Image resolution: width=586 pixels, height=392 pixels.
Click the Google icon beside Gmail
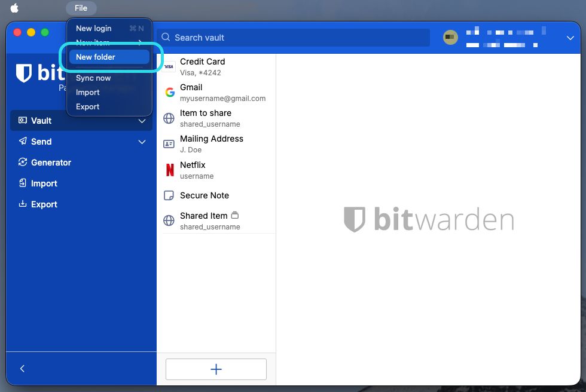pos(168,93)
